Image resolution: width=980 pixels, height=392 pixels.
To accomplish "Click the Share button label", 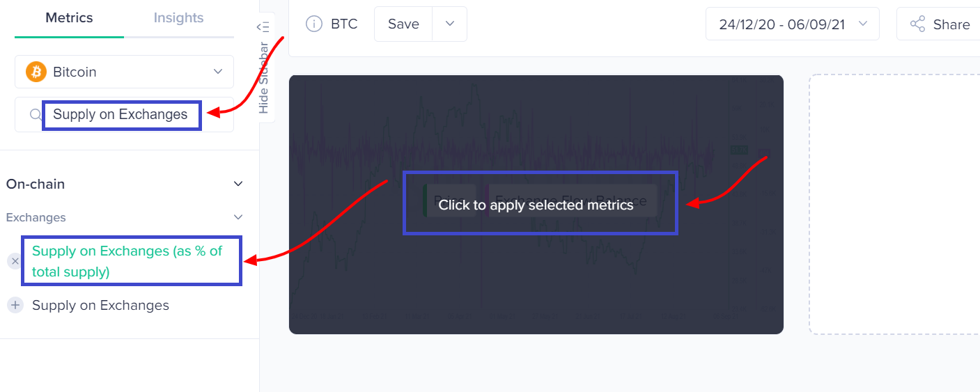I will [x=951, y=24].
